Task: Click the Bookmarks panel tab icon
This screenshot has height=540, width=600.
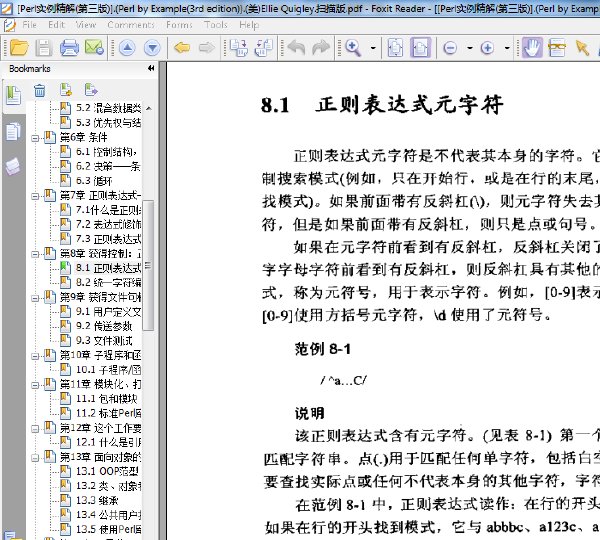Action: point(13,96)
